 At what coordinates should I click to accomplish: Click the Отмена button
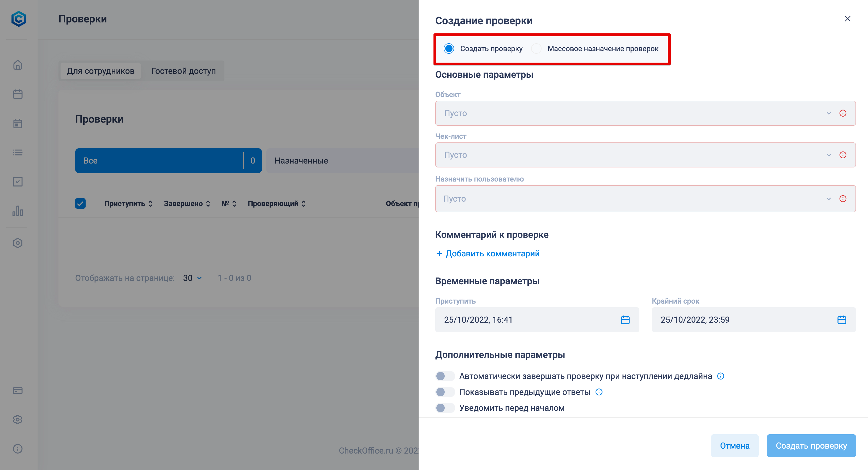point(735,446)
